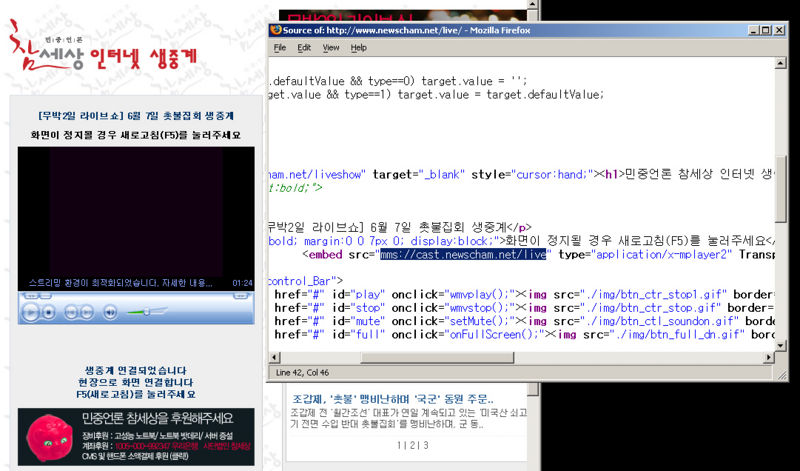The width and height of the screenshot is (800, 471).
Task: Open the View menu in source window
Action: point(331,47)
